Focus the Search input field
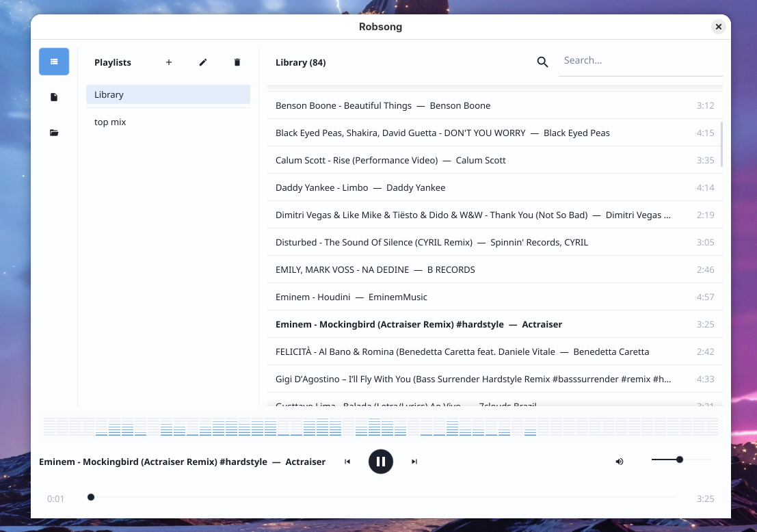 coord(640,61)
